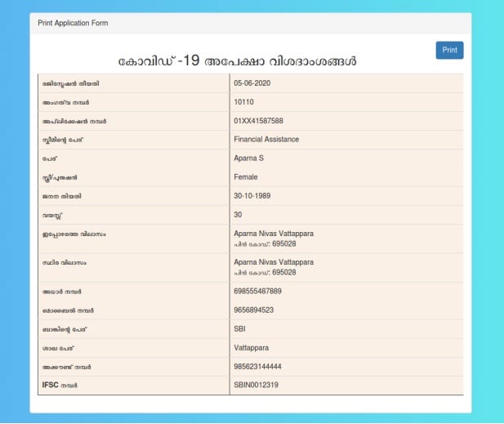The height and width of the screenshot is (424, 504).
Task: Select the Aadhaar number 698555487889
Action: 258,291
